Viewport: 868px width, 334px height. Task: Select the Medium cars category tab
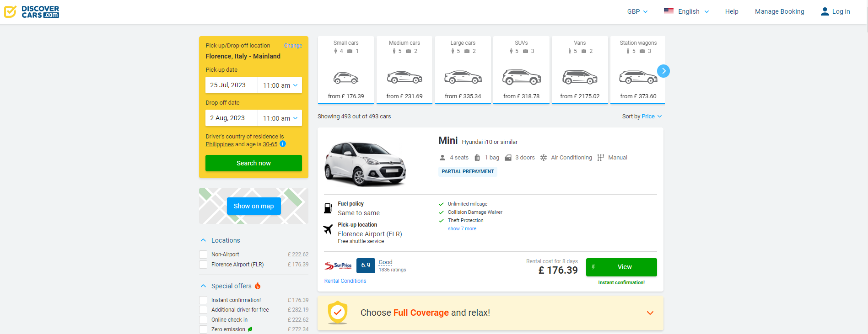(404, 70)
